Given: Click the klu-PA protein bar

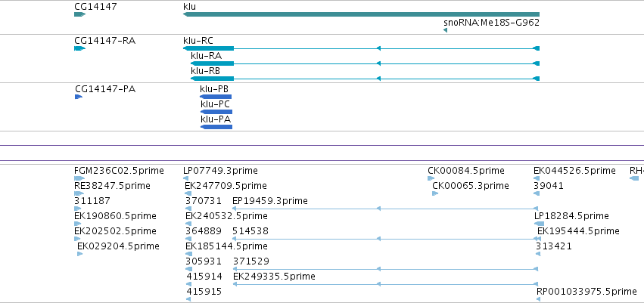Looking at the screenshot, I should [216, 127].
